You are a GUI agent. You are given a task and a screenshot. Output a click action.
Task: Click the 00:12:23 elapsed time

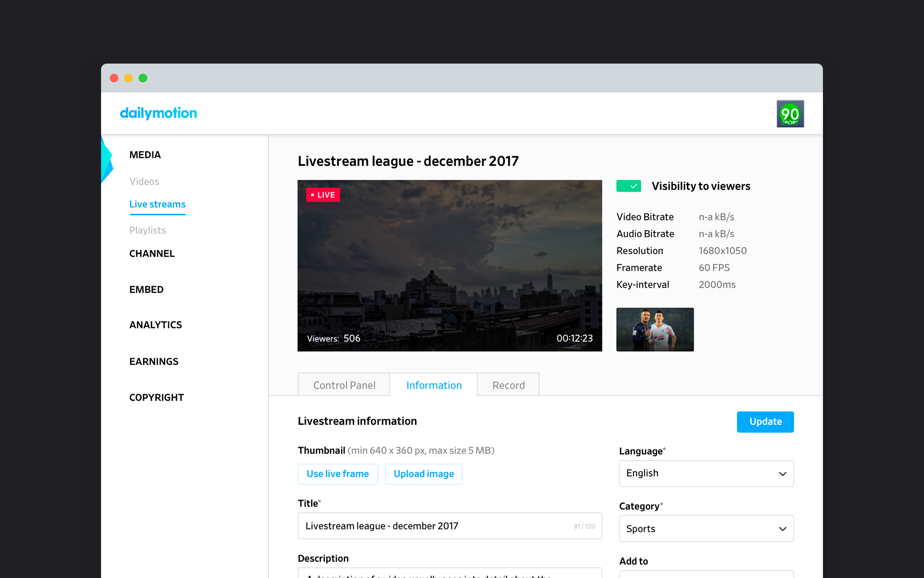pyautogui.click(x=575, y=338)
